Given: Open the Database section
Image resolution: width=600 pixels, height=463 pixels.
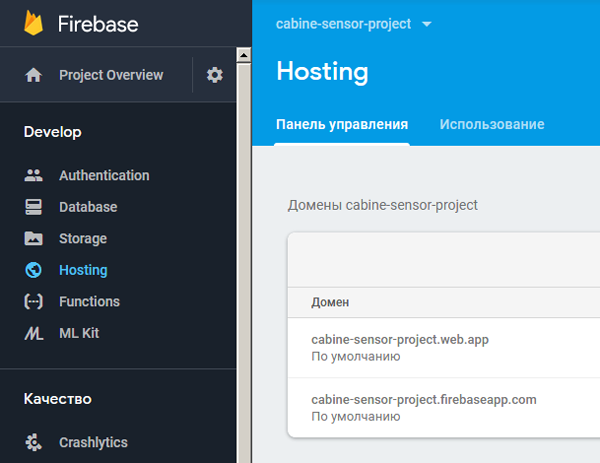Looking at the screenshot, I should tap(88, 207).
